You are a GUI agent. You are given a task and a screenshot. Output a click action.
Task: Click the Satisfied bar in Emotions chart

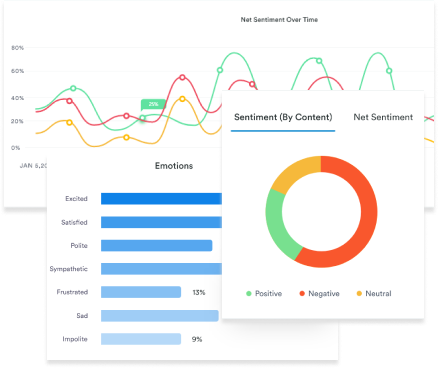(x=161, y=222)
